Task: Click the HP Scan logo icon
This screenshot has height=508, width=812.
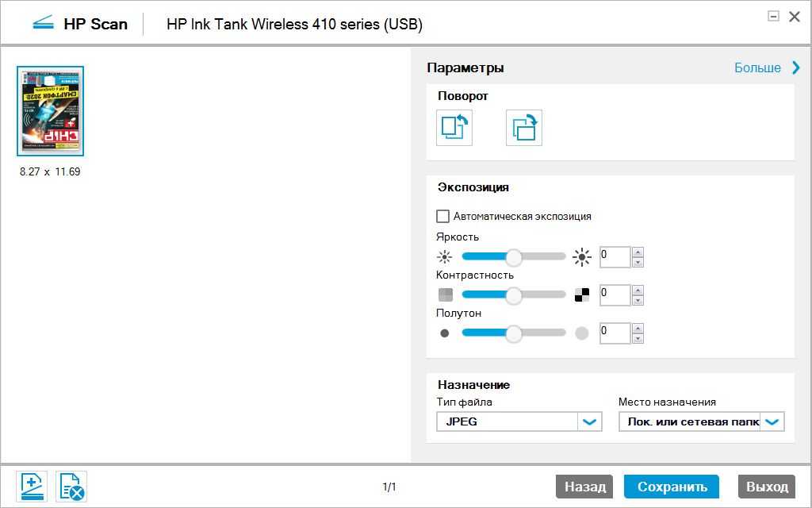Action: click(43, 23)
